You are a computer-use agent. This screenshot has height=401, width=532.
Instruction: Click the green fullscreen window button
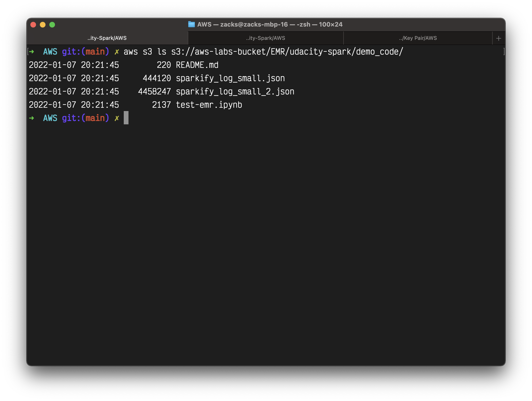pyautogui.click(x=52, y=25)
